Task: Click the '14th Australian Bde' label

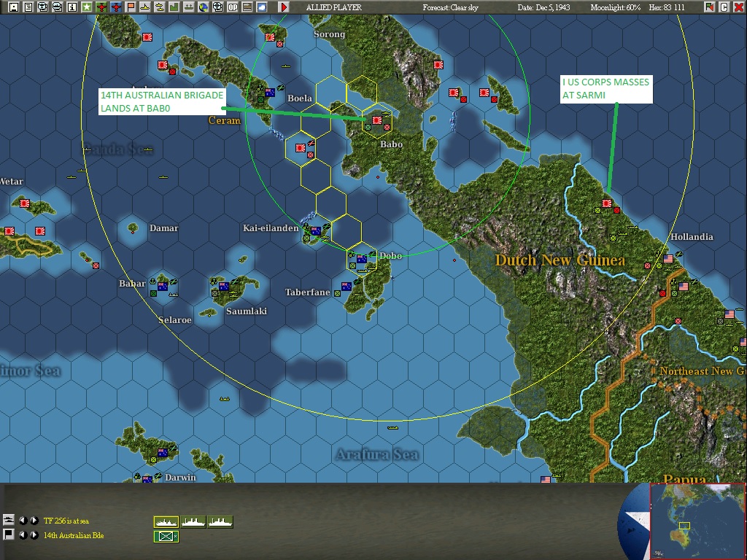Action: 74,535
